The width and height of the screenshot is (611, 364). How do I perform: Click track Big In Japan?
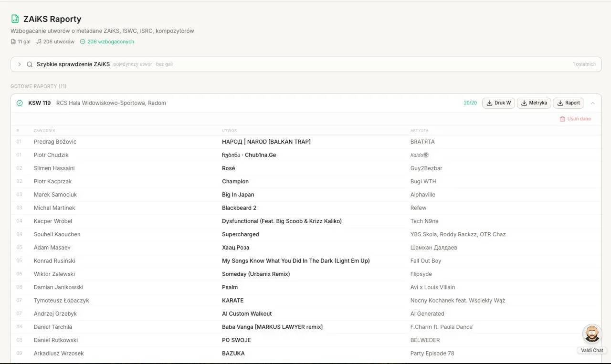[238, 195]
